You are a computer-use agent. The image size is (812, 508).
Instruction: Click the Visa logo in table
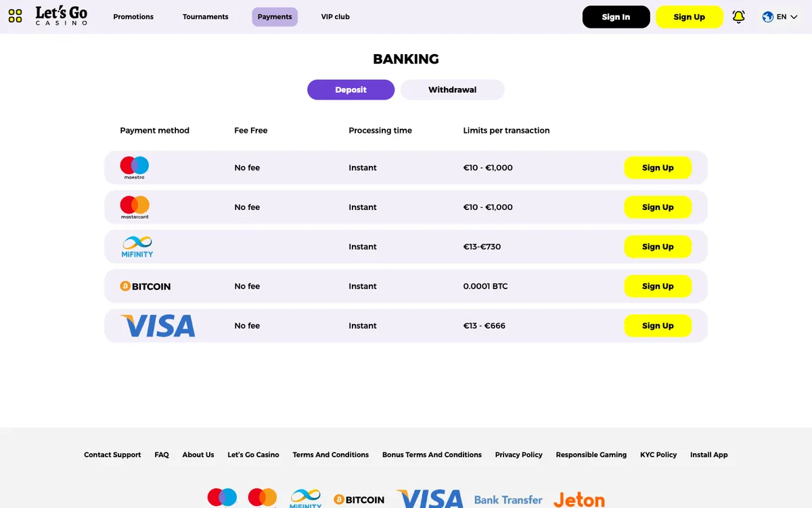click(x=158, y=326)
